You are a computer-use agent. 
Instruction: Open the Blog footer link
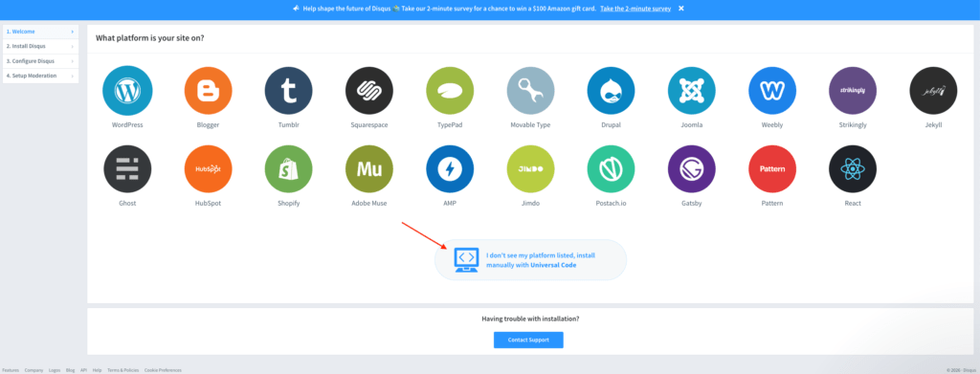tap(70, 370)
